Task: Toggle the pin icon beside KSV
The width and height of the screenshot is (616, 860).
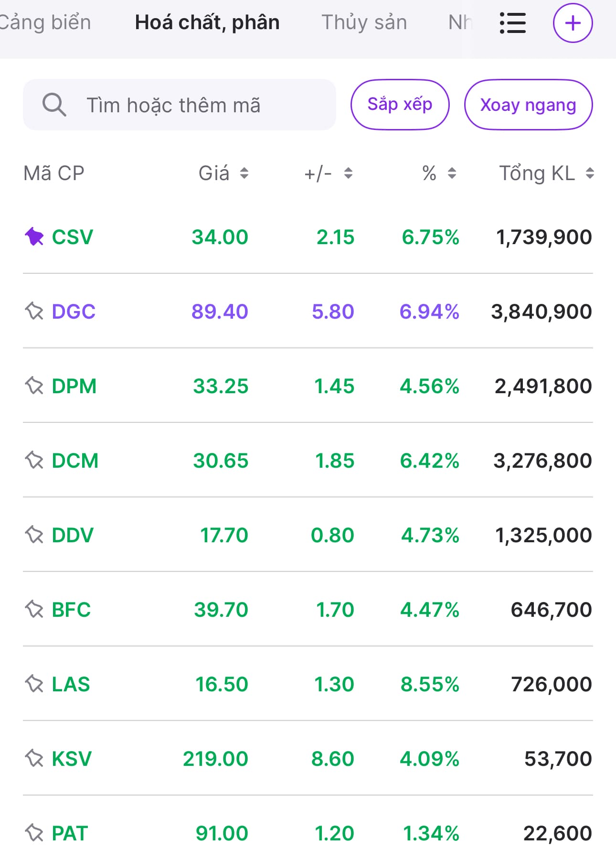Action: pyautogui.click(x=34, y=759)
